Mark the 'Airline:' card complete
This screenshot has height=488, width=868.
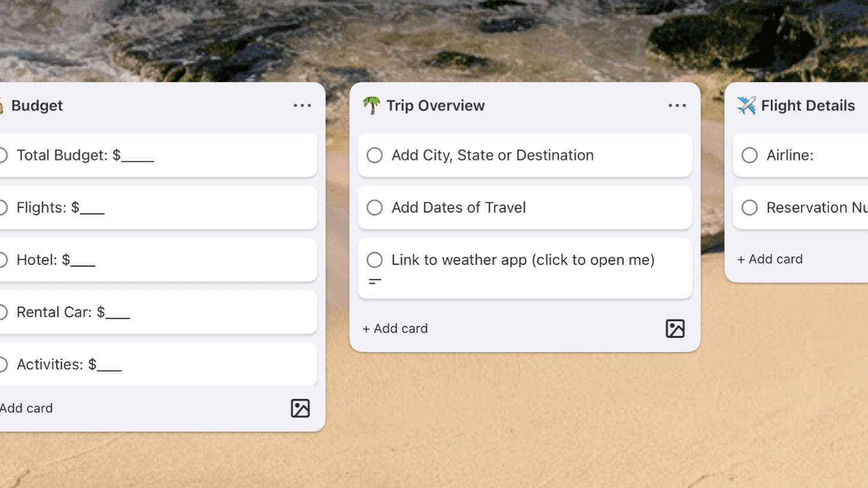749,156
